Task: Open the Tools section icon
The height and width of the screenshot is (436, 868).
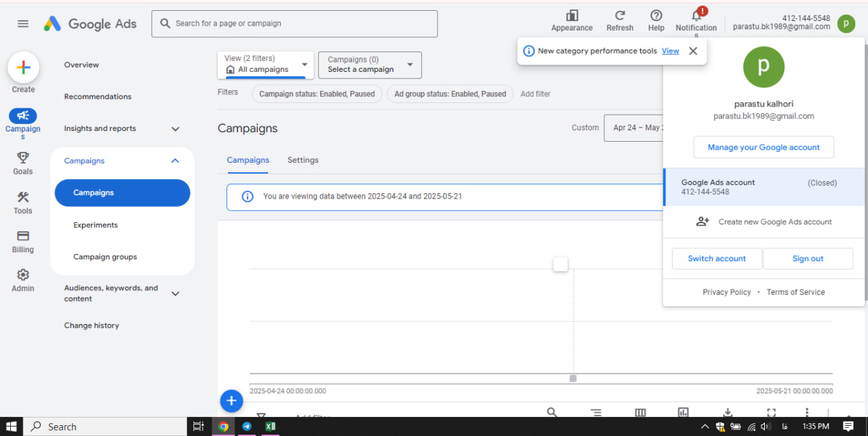Action: (23, 197)
